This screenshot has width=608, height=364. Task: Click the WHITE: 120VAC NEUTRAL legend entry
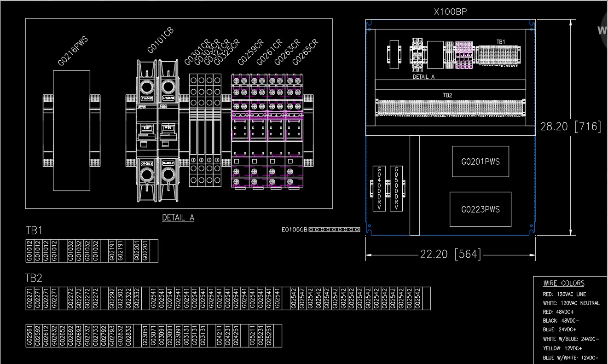571,303
